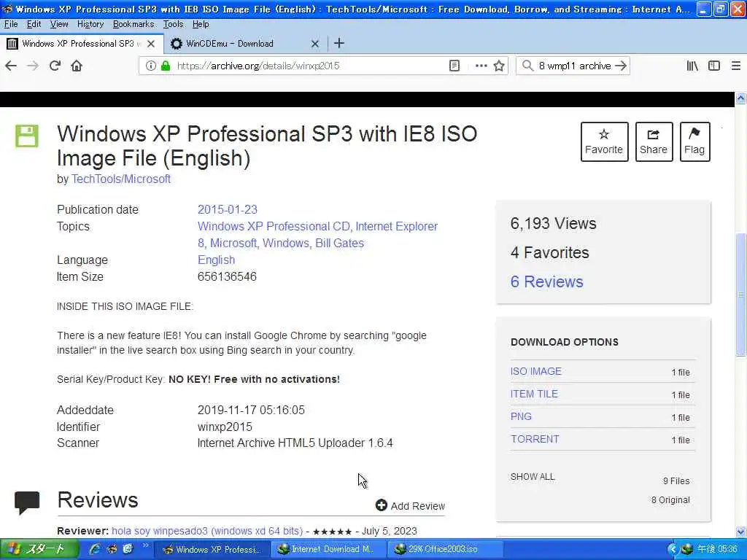747x560 pixels.
Task: Open the browser home page
Action: tap(77, 66)
